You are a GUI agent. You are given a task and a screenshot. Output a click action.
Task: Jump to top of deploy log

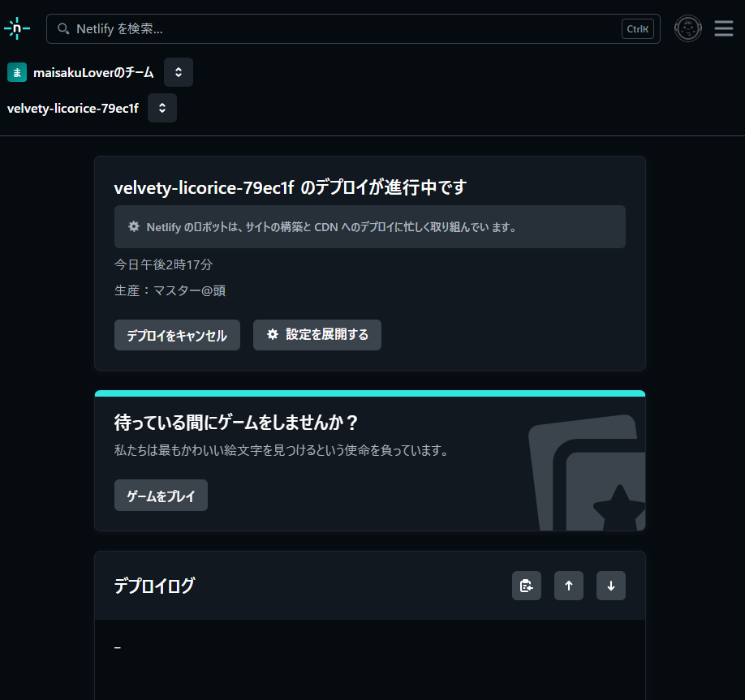pos(569,586)
